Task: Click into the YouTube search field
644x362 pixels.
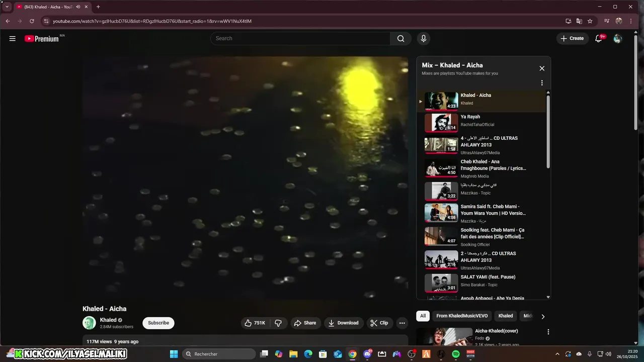Action: [300, 38]
